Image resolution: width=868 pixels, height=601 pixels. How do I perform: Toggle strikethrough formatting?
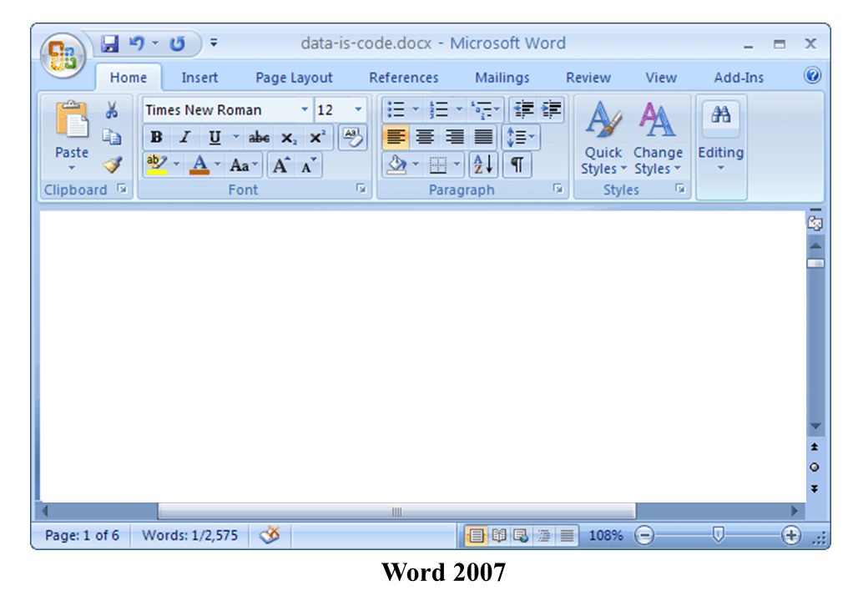pyautogui.click(x=259, y=137)
